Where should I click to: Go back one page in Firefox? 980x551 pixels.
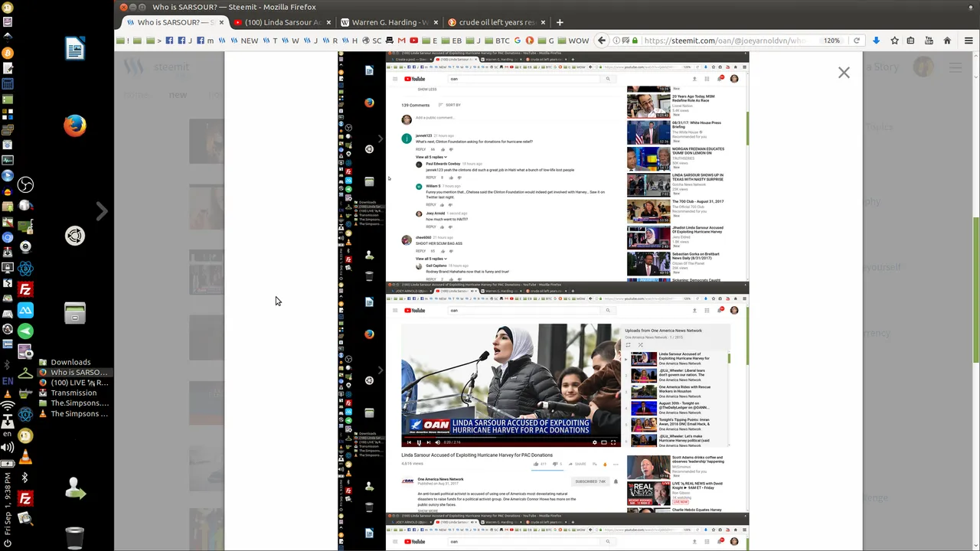coord(602,41)
